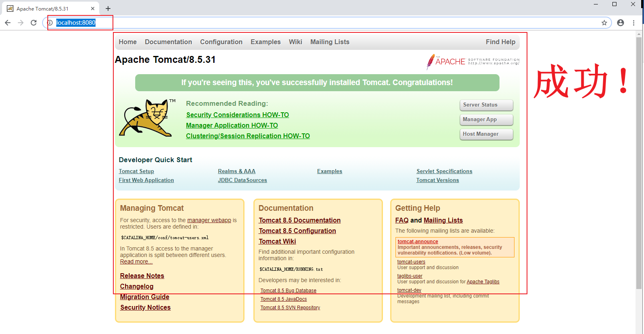The image size is (644, 334).
Task: Open the Changelog link
Action: tap(137, 286)
